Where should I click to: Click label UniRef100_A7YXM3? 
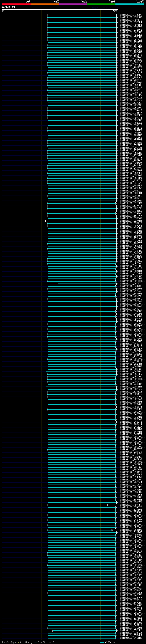131,156
